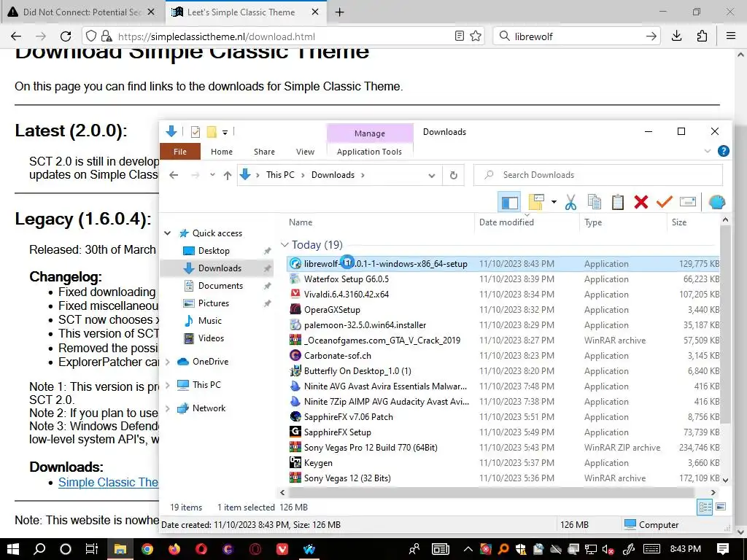
Task: Switch to details view in status bar
Action: coord(705,507)
